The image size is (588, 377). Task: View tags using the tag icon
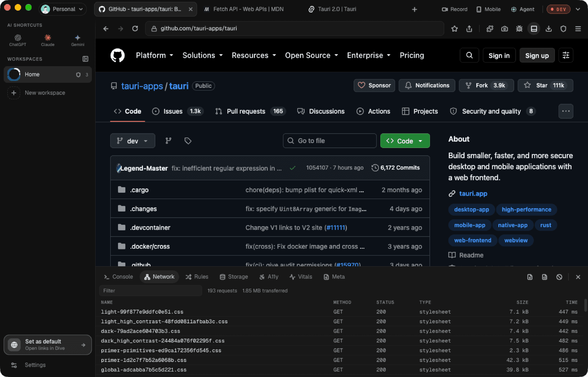pyautogui.click(x=188, y=141)
